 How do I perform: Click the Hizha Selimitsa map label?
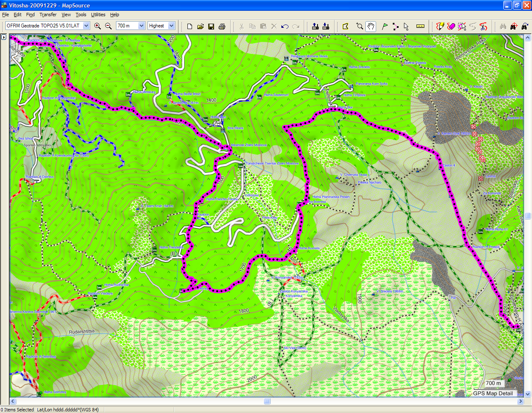click(55, 392)
